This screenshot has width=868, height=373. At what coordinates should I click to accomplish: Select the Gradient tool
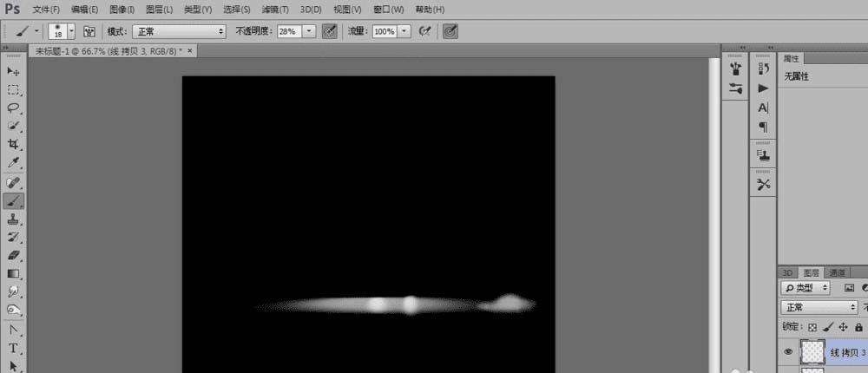pos(13,273)
